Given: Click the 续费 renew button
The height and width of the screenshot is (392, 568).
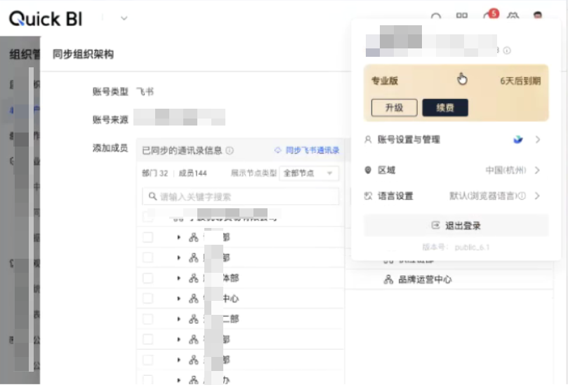Looking at the screenshot, I should click(x=445, y=107).
